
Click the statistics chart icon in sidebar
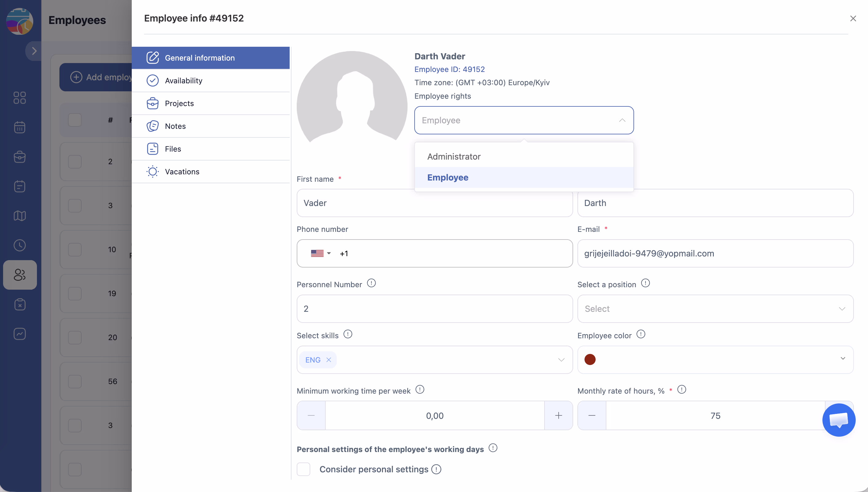pyautogui.click(x=20, y=334)
